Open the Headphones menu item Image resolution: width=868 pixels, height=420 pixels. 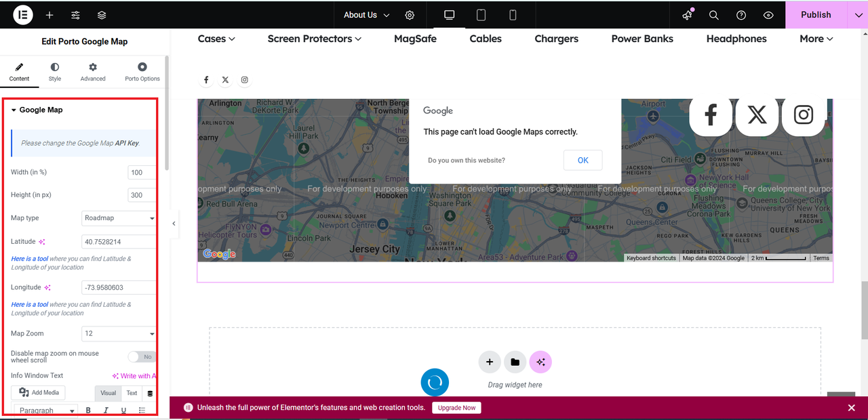click(x=736, y=39)
